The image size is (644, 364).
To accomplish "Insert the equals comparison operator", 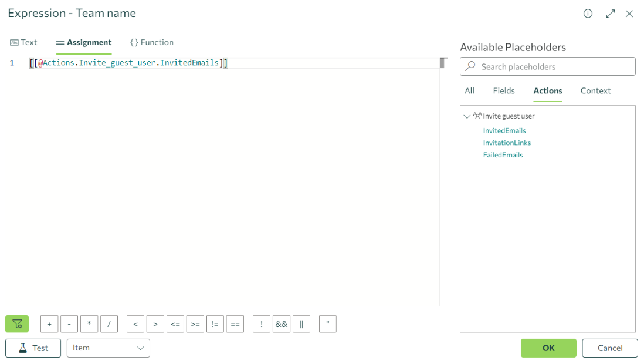I will (x=235, y=324).
